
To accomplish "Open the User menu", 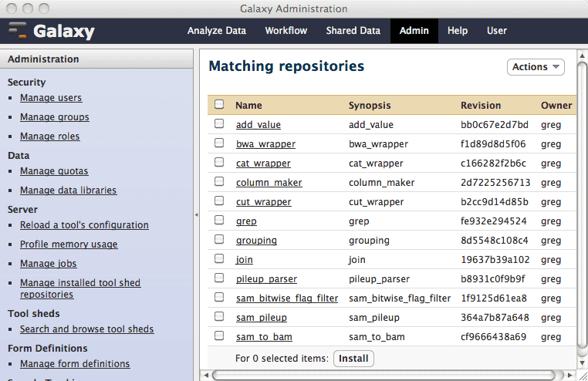I will (497, 31).
